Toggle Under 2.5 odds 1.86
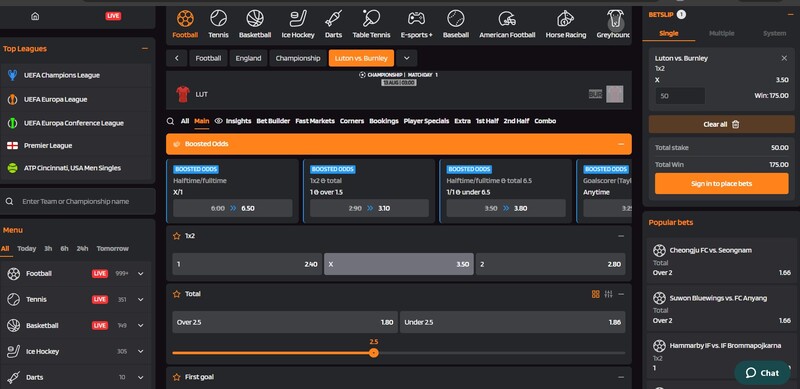 (512, 322)
